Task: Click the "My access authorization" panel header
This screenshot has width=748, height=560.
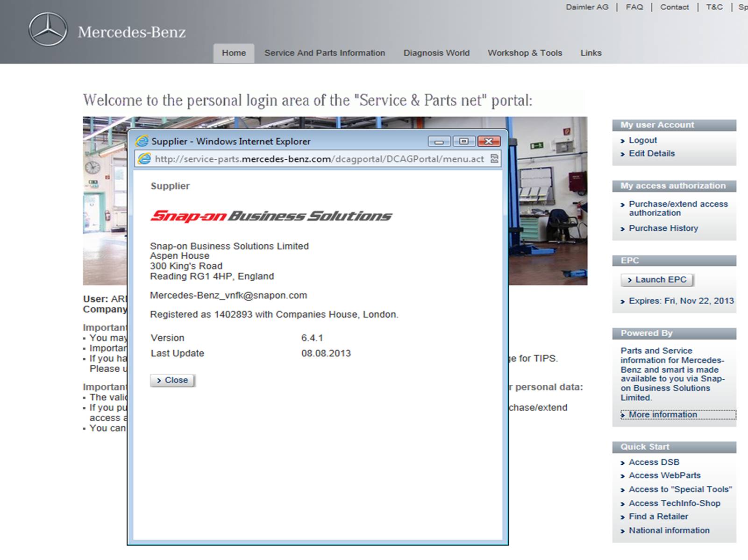Action: 674,185
